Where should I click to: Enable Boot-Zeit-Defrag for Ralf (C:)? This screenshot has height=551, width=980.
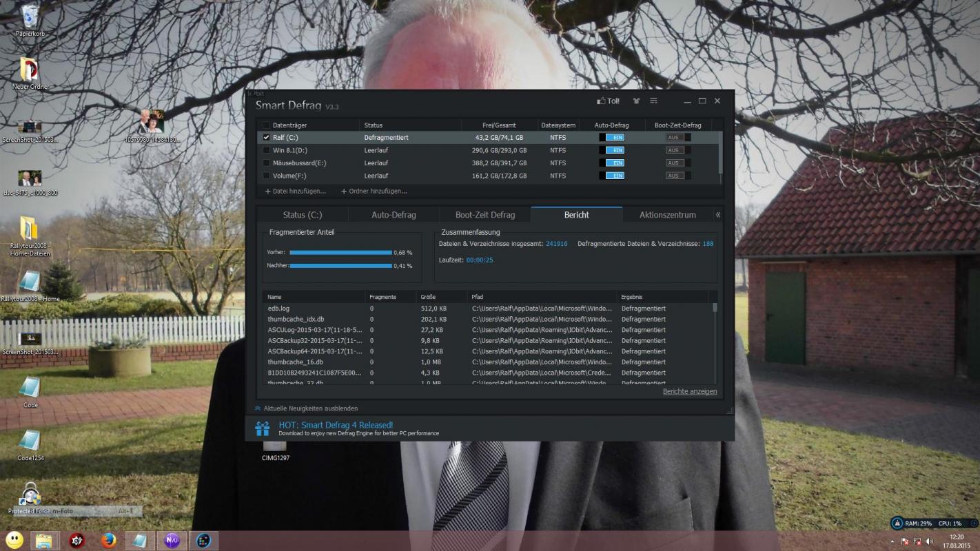(x=678, y=138)
